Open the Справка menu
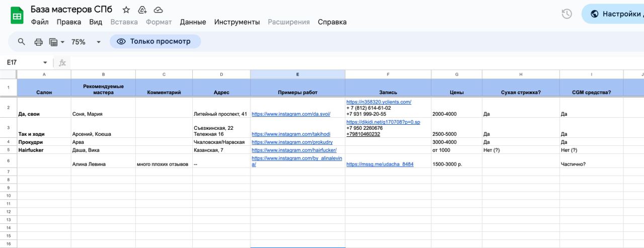 coord(332,22)
